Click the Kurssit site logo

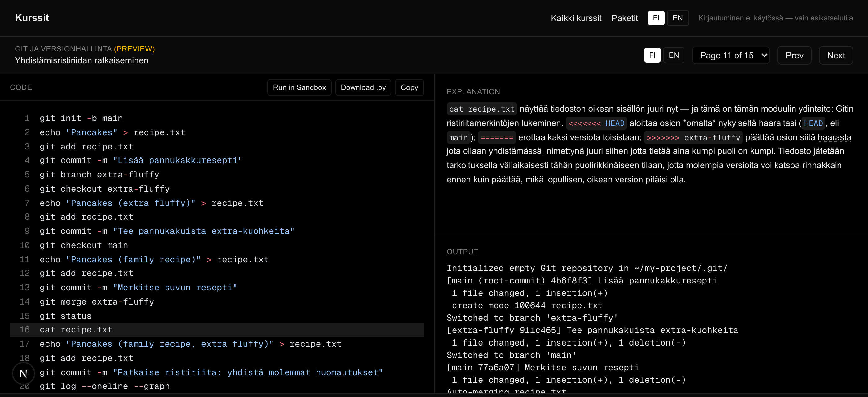click(32, 18)
